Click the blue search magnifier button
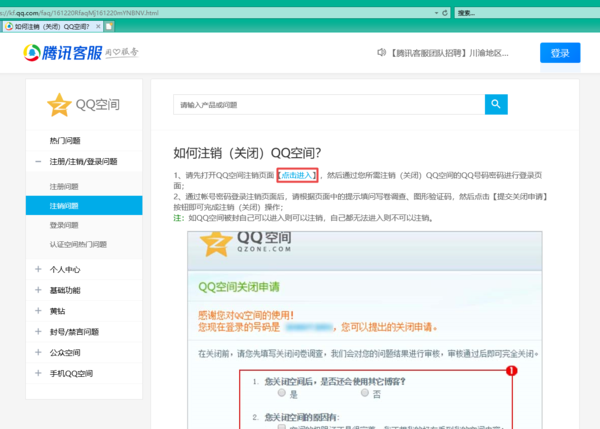The width and height of the screenshot is (600, 429). click(496, 104)
